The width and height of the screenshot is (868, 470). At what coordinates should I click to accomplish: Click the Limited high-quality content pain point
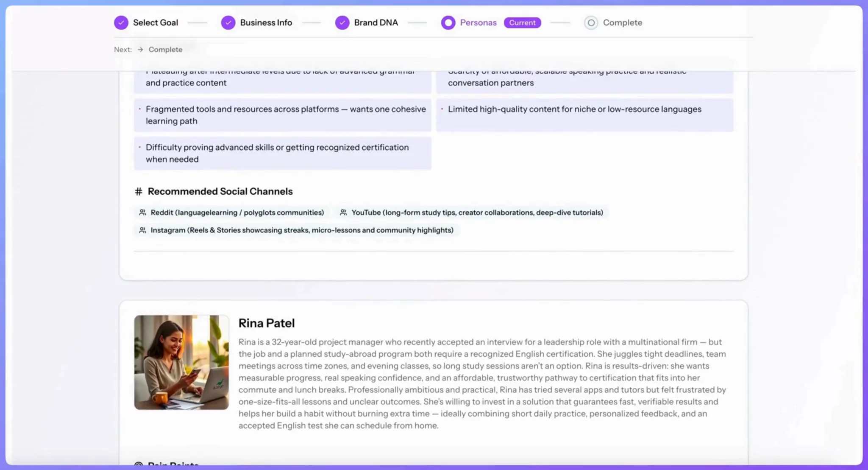(x=574, y=109)
